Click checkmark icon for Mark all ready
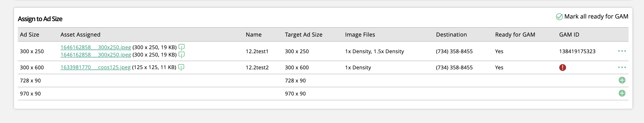The width and height of the screenshot is (644, 123). point(559,17)
